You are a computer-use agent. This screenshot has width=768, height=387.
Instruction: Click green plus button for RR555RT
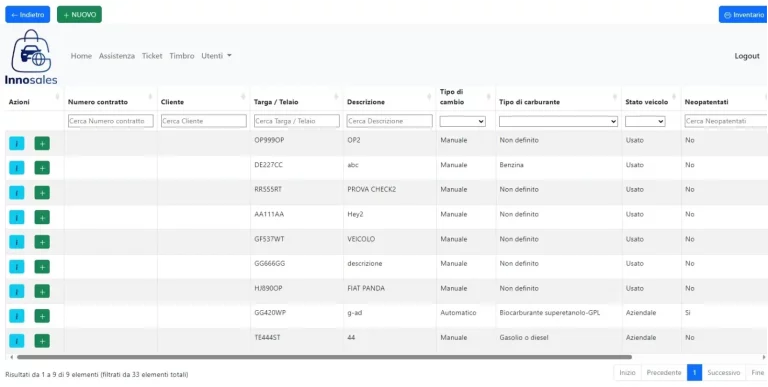42,193
